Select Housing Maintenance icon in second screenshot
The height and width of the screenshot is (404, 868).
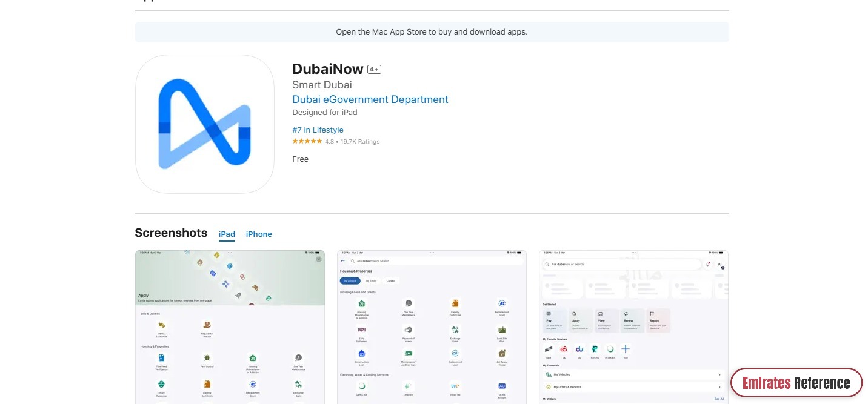pyautogui.click(x=362, y=303)
